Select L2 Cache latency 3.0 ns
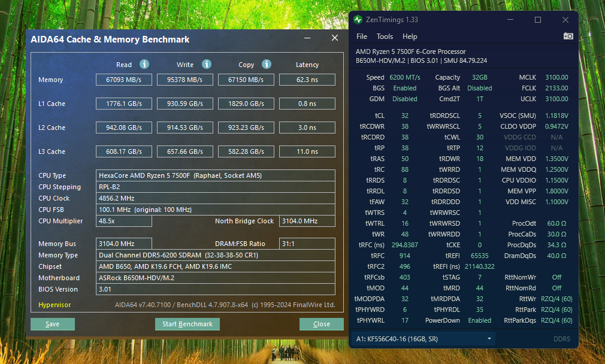 (307, 128)
